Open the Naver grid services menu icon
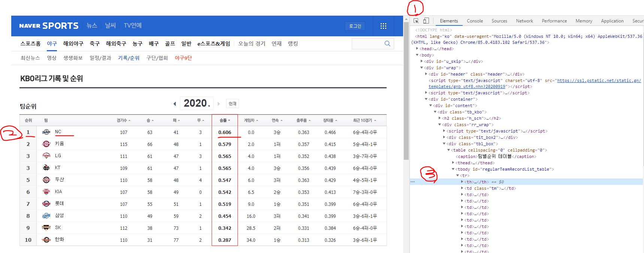The height and width of the screenshot is (253, 644). (x=383, y=26)
